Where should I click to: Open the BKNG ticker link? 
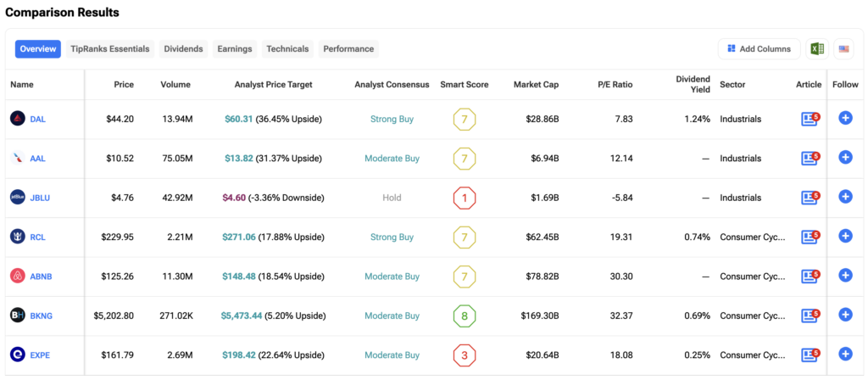pos(42,316)
